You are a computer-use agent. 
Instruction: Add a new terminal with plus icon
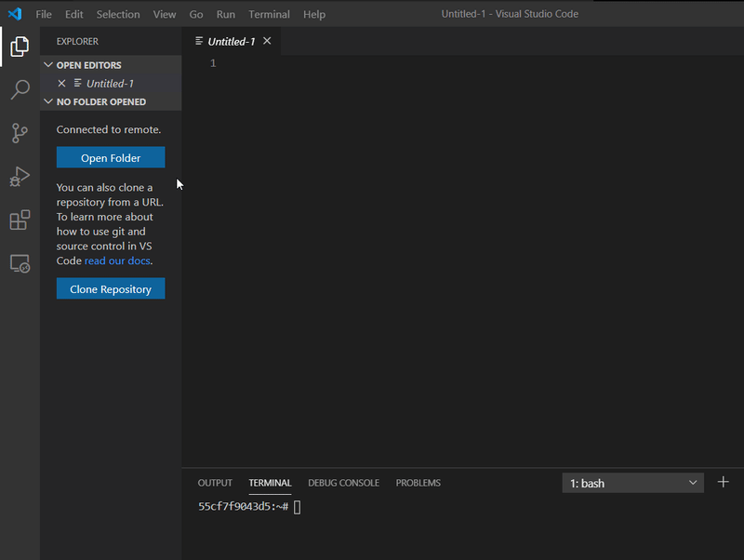click(x=724, y=482)
